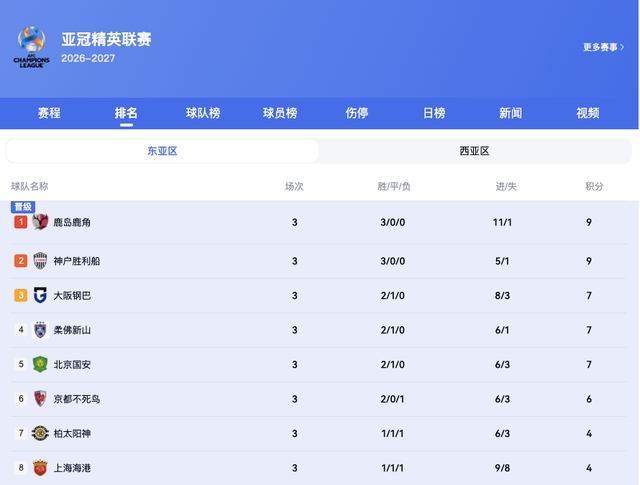
Task: Click the rank 5 number badge
Action: click(x=21, y=364)
